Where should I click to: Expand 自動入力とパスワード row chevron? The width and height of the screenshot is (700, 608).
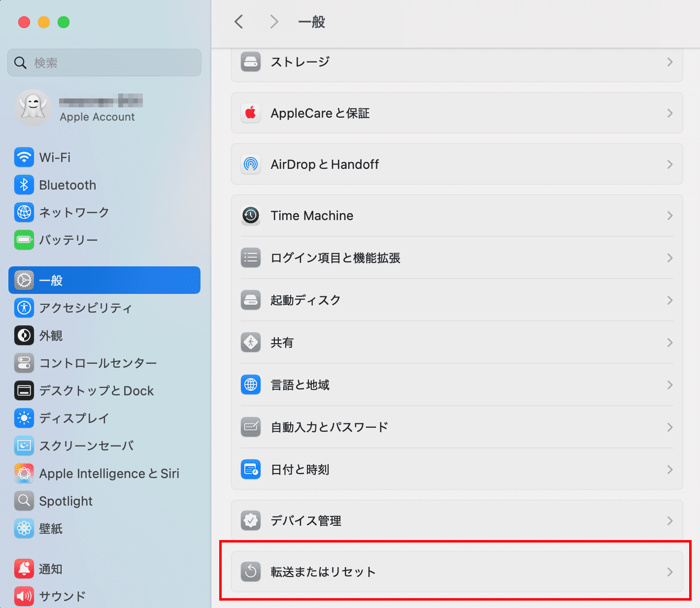(670, 427)
